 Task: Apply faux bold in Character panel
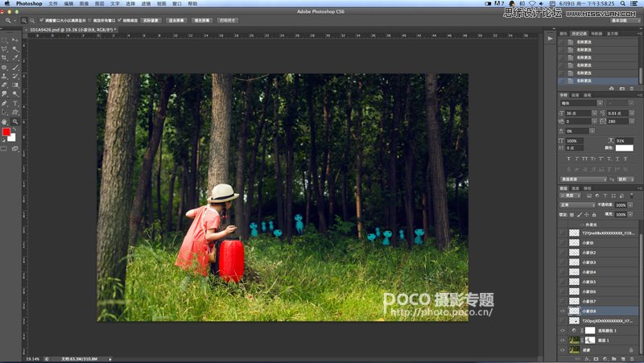pos(568,159)
